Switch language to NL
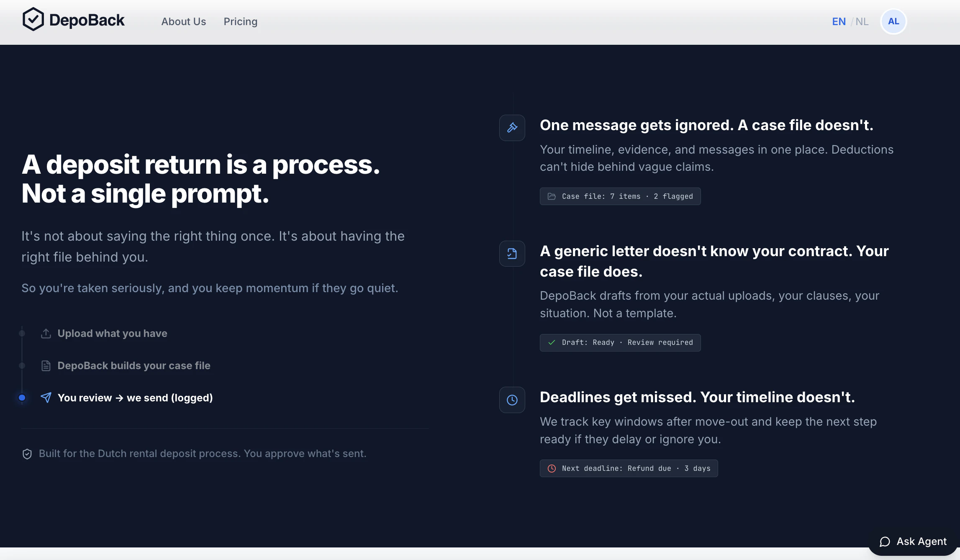 coord(862,22)
